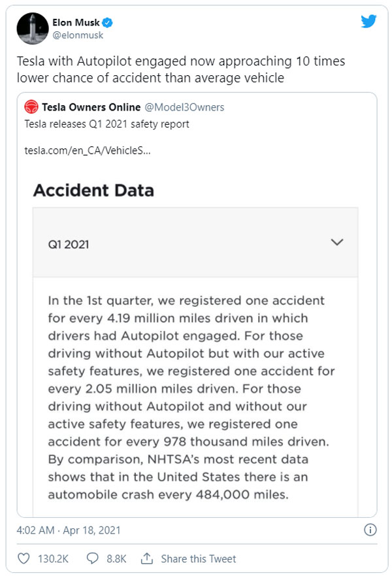Click Elon Musk's blue verified badge
Viewport: 392px width, 582px height.
click(x=107, y=23)
